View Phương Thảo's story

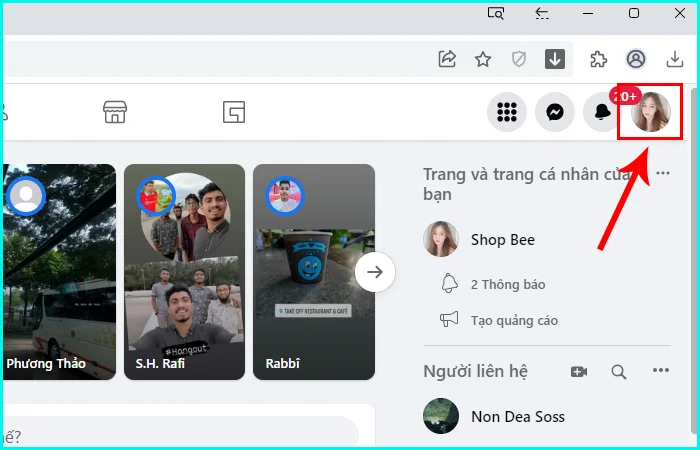coord(59,272)
